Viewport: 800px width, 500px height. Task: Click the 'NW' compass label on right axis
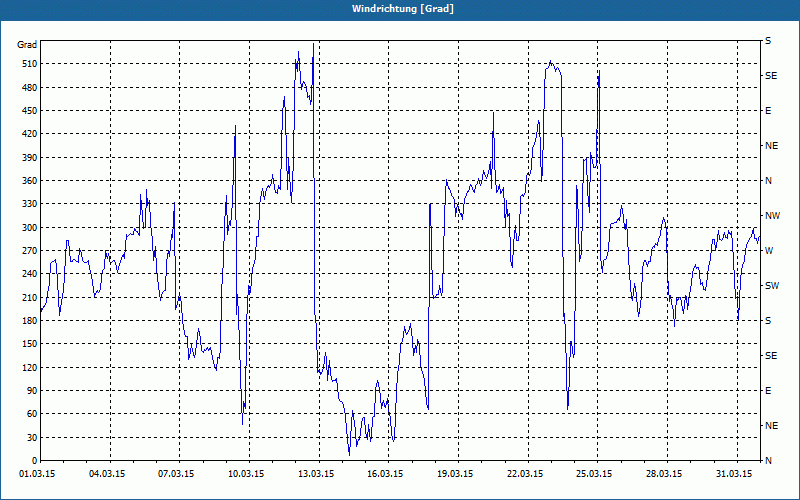coord(772,216)
